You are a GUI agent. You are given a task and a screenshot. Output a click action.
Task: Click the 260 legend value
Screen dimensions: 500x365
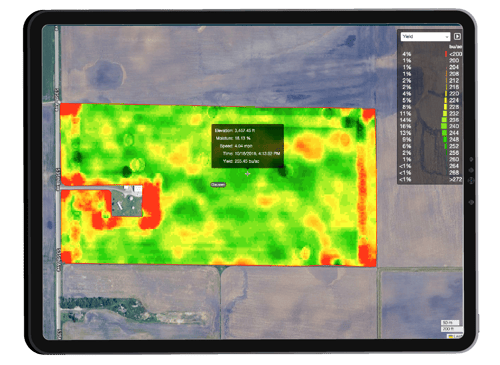click(454, 159)
